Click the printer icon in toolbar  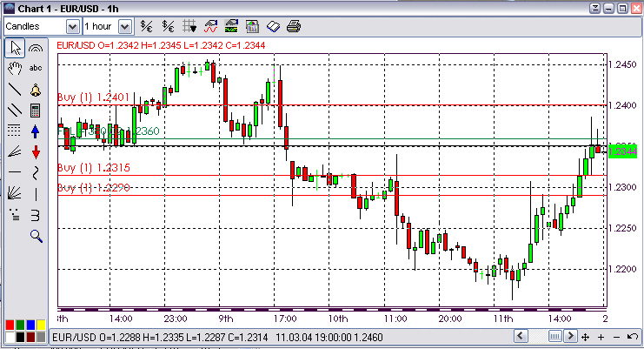(x=293, y=26)
